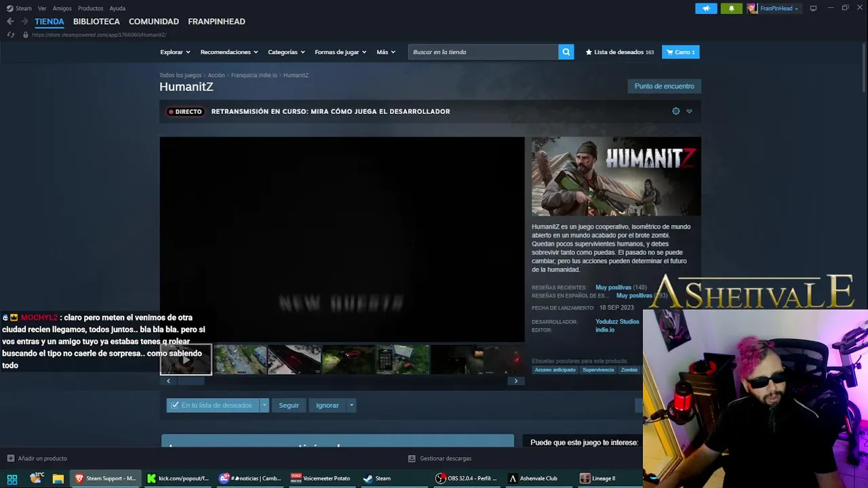Screen dimensions: 868x488
Task: Open the Amigos menu
Action: click(x=62, y=8)
